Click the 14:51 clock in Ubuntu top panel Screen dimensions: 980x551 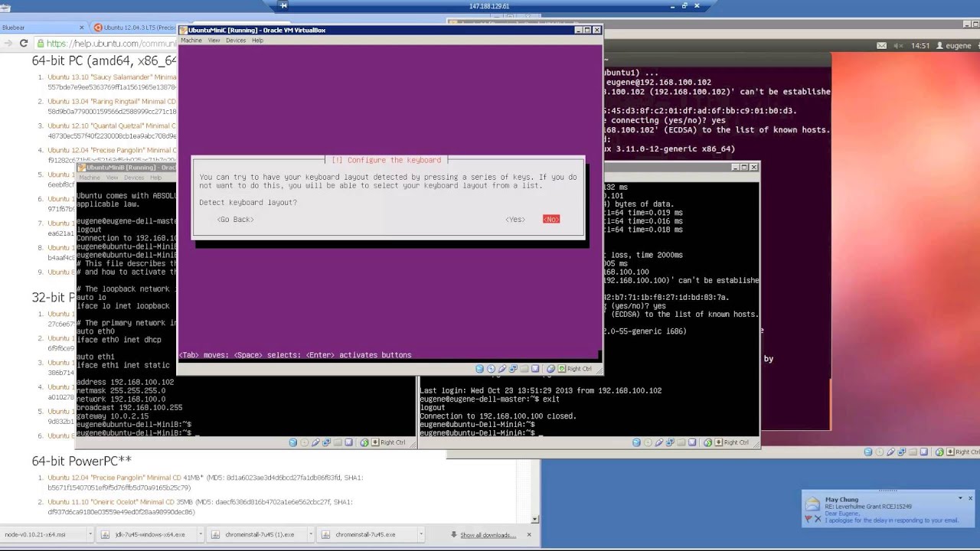[920, 46]
